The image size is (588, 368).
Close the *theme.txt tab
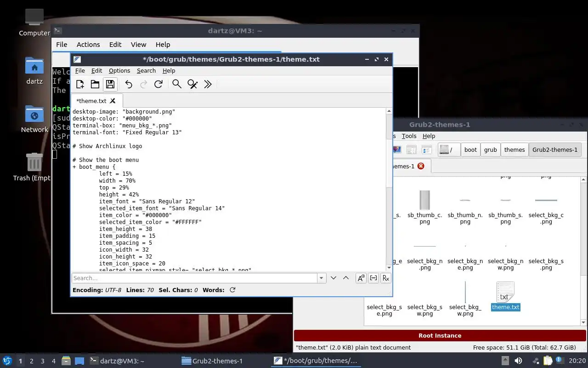pyautogui.click(x=113, y=101)
